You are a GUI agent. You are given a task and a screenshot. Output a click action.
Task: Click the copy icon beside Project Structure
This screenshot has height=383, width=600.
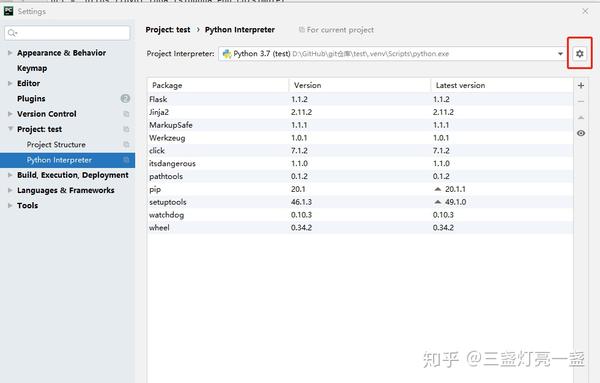[x=126, y=144]
